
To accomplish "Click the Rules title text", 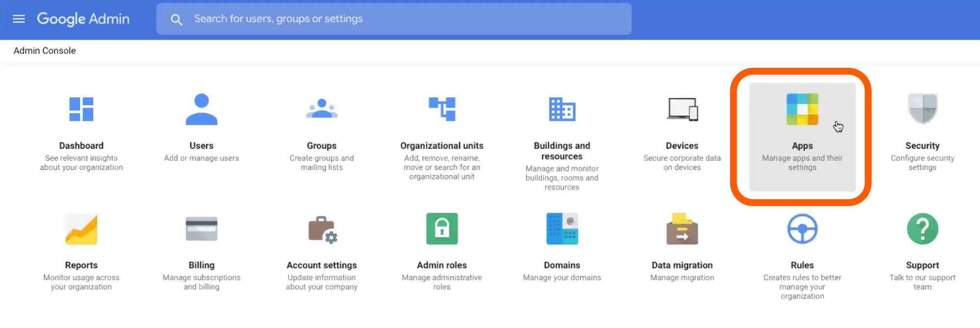I will [802, 265].
